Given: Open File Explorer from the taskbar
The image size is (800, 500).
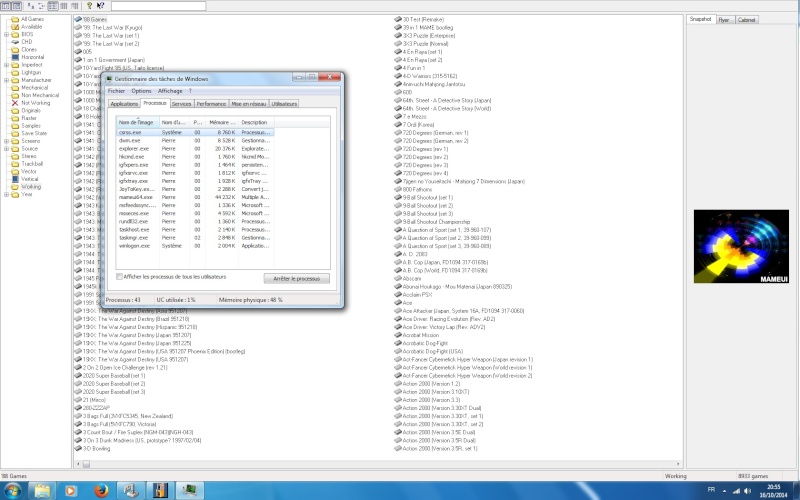Looking at the screenshot, I should [x=43, y=491].
